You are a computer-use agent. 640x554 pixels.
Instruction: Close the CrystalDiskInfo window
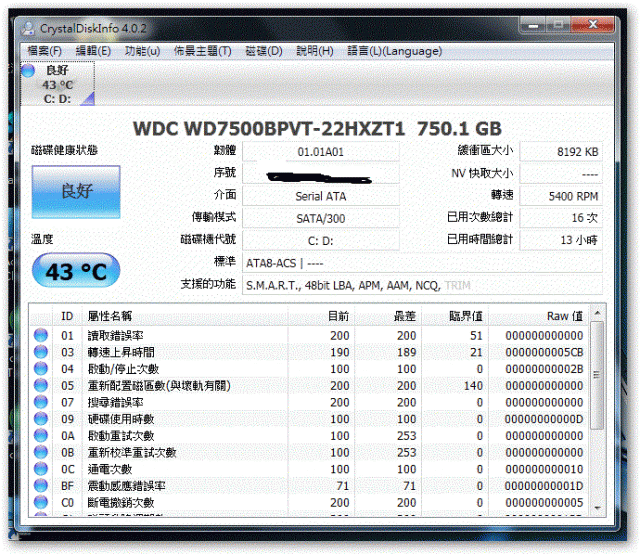coord(593,25)
